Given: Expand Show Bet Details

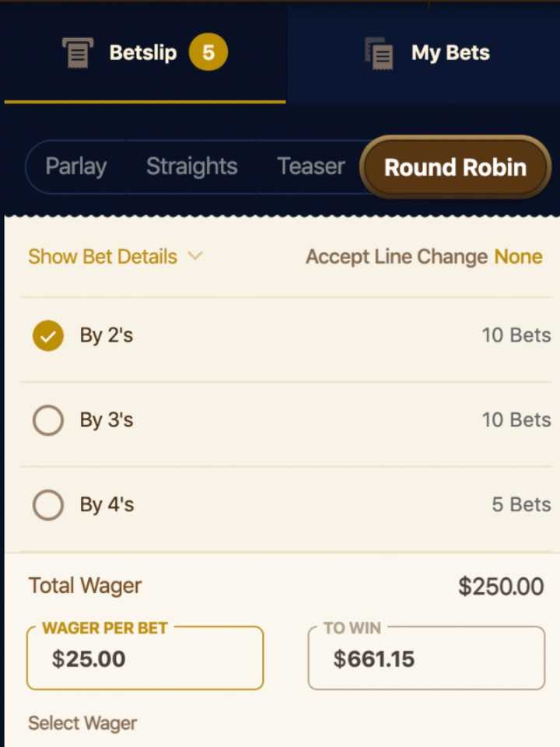Looking at the screenshot, I should 102,257.
